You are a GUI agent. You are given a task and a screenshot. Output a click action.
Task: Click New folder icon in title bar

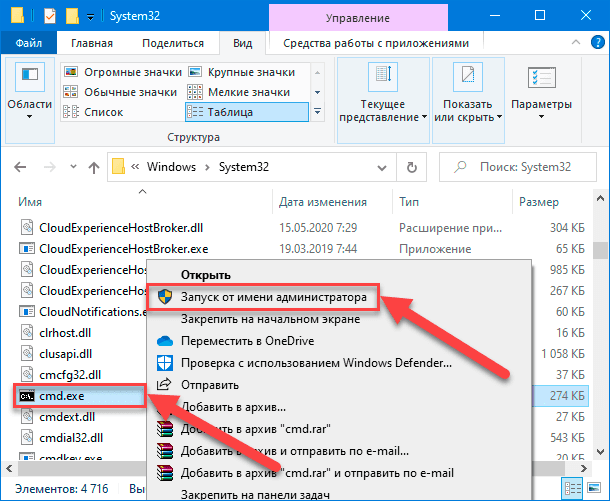[x=72, y=16]
